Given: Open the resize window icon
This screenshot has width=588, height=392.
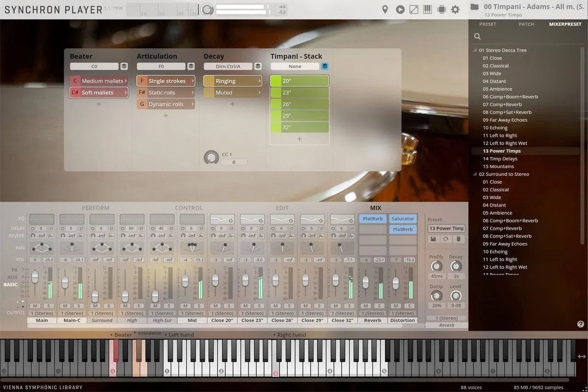Looking at the screenshot, I should 413,9.
